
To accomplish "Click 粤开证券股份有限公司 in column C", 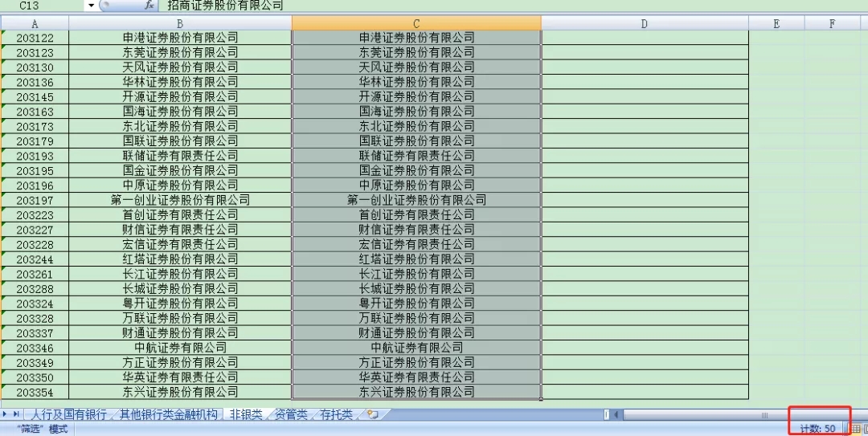I will click(416, 304).
